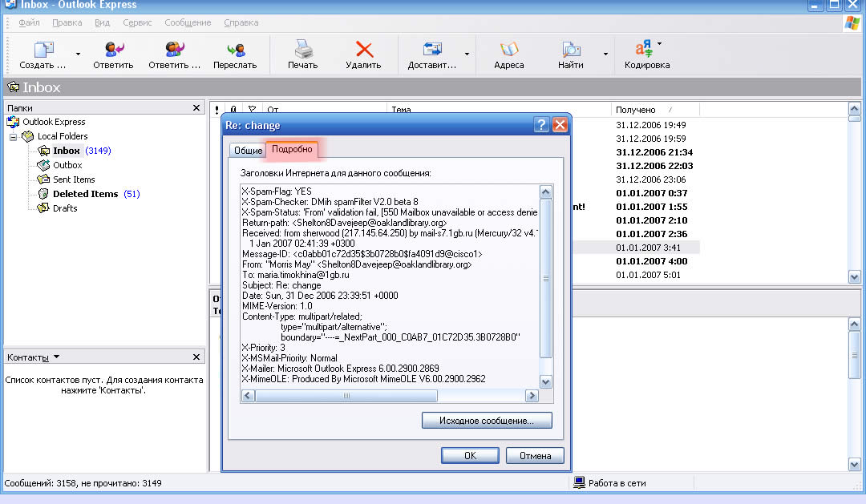Click the Печать (Print) toolbar icon
The image size is (866, 504).
click(302, 50)
